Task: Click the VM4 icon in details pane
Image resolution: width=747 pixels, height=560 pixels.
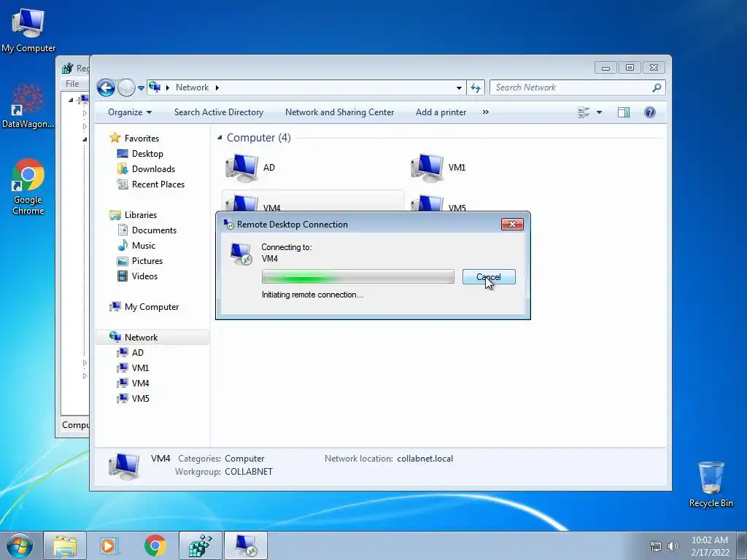Action: pos(124,466)
